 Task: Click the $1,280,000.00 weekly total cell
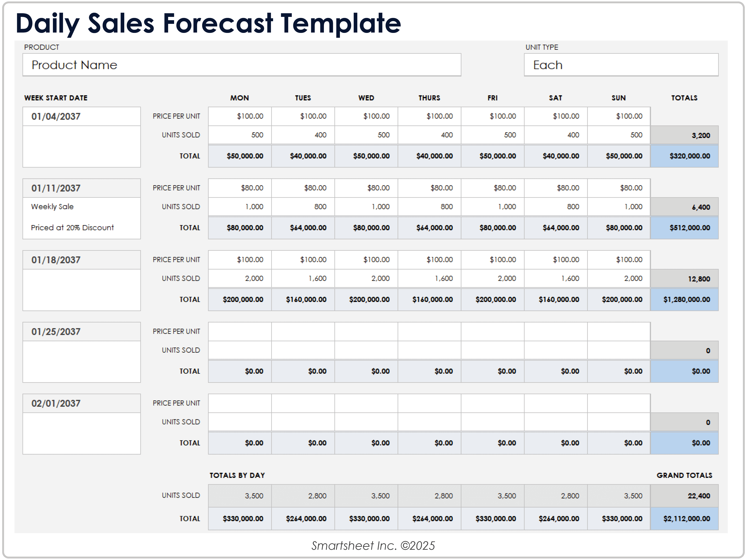point(684,300)
